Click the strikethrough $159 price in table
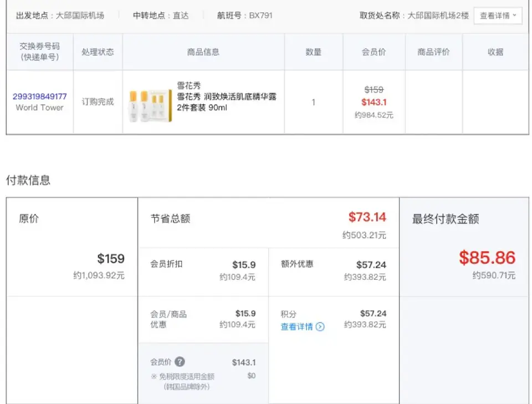 tap(374, 90)
